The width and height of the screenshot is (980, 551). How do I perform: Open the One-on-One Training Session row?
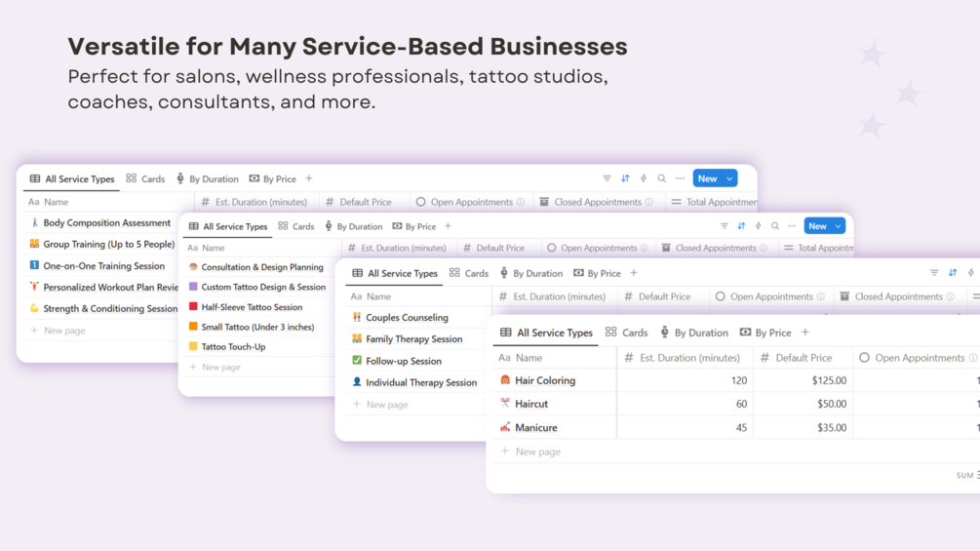[x=103, y=265]
